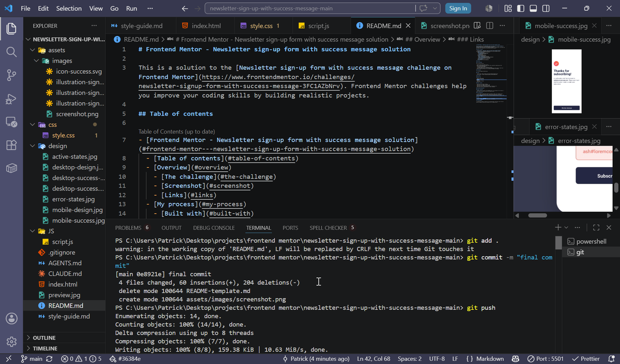Open CLAUDE.md in the file tree
The height and width of the screenshot is (364, 620).
click(x=65, y=274)
